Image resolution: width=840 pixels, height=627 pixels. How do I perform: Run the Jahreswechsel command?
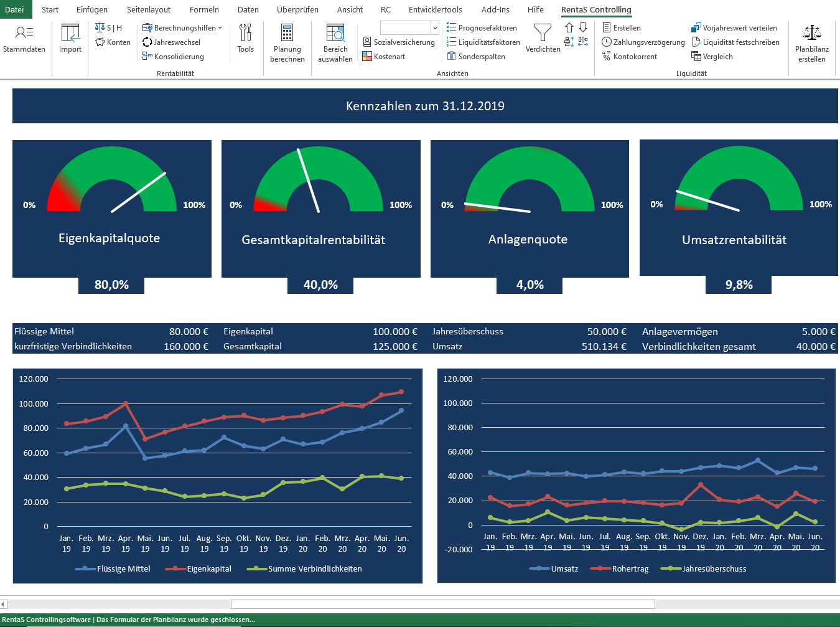click(171, 42)
